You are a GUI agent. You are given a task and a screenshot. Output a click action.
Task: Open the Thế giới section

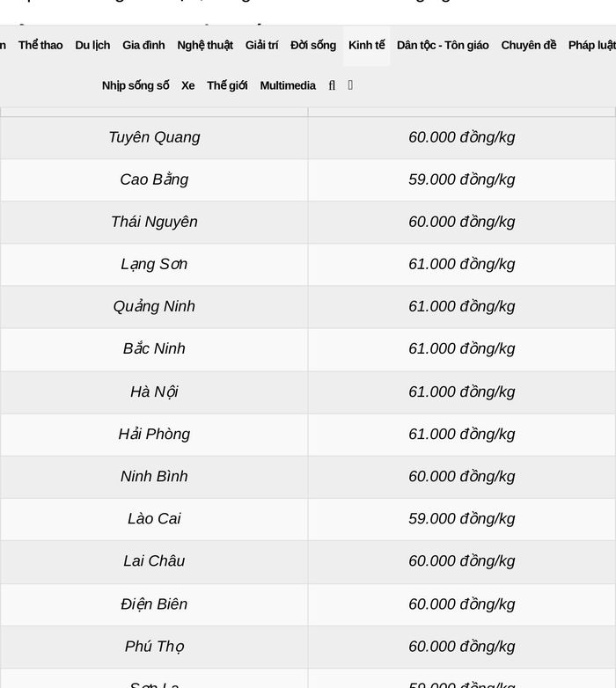[x=227, y=85]
